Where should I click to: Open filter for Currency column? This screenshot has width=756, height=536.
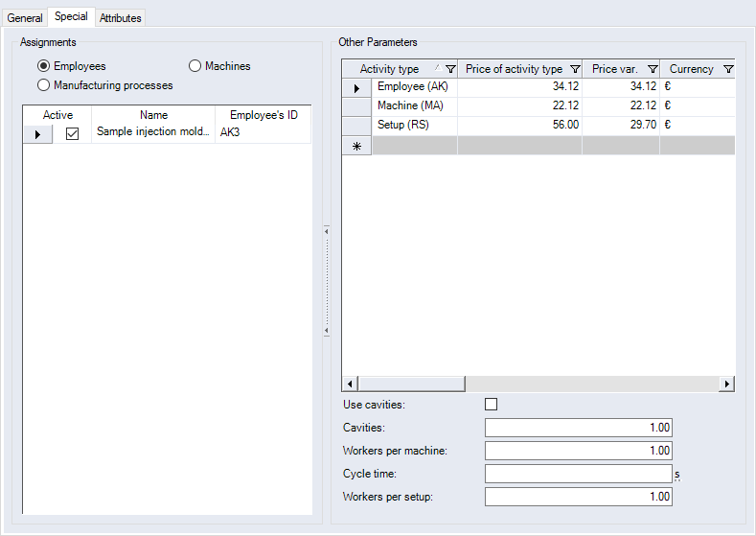[x=728, y=69]
